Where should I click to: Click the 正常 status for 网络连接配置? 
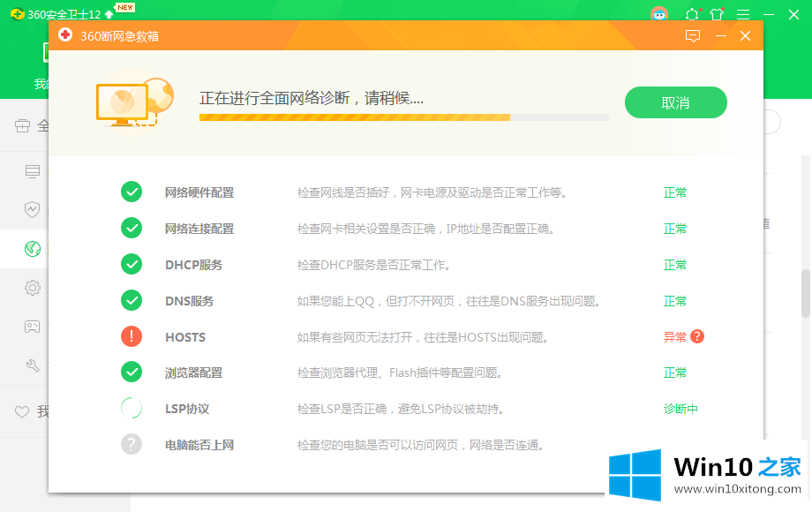point(675,229)
